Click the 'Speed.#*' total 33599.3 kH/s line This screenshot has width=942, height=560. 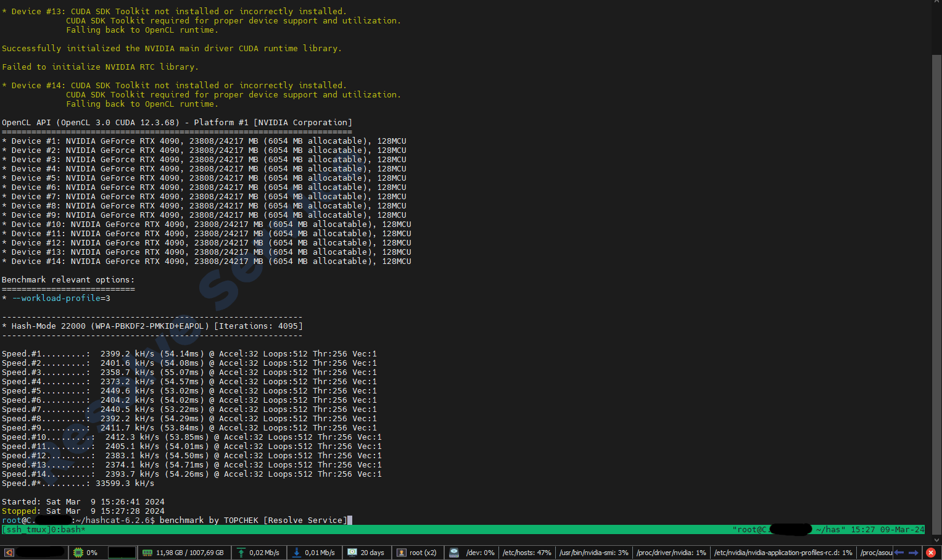pyautogui.click(x=78, y=484)
